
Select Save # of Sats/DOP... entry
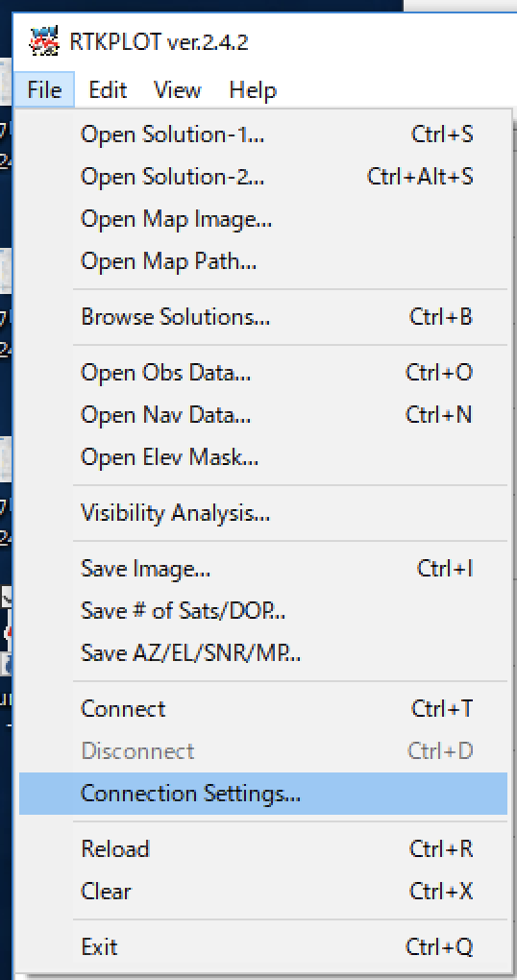[263, 611]
